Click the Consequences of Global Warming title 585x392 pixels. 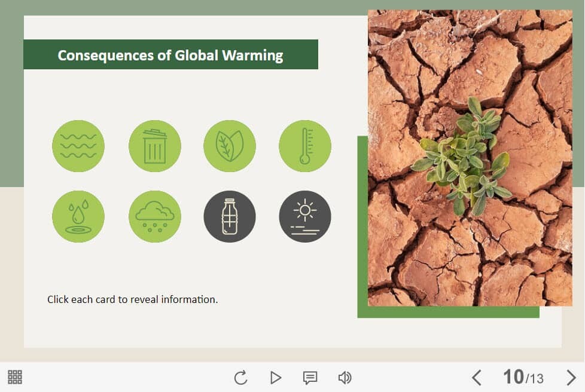(170, 56)
